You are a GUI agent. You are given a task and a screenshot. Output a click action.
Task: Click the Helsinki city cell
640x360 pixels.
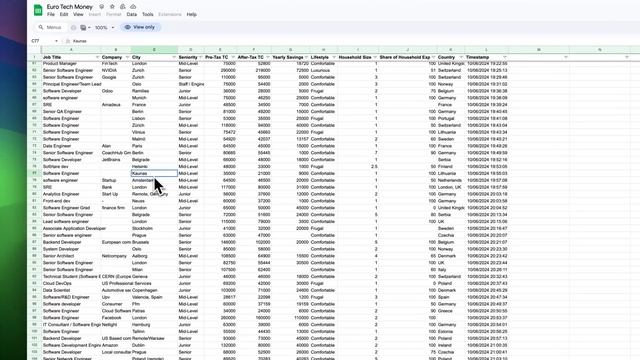point(154,167)
